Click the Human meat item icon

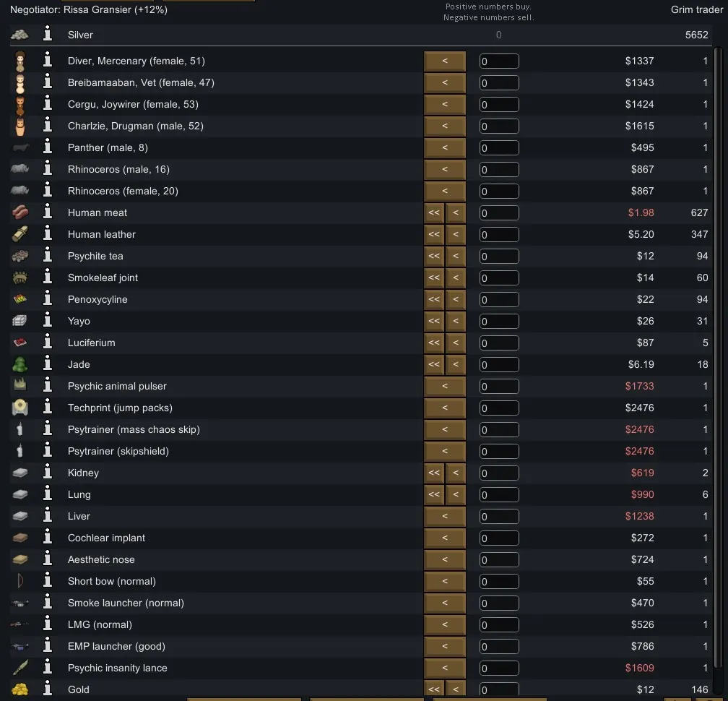click(x=20, y=212)
